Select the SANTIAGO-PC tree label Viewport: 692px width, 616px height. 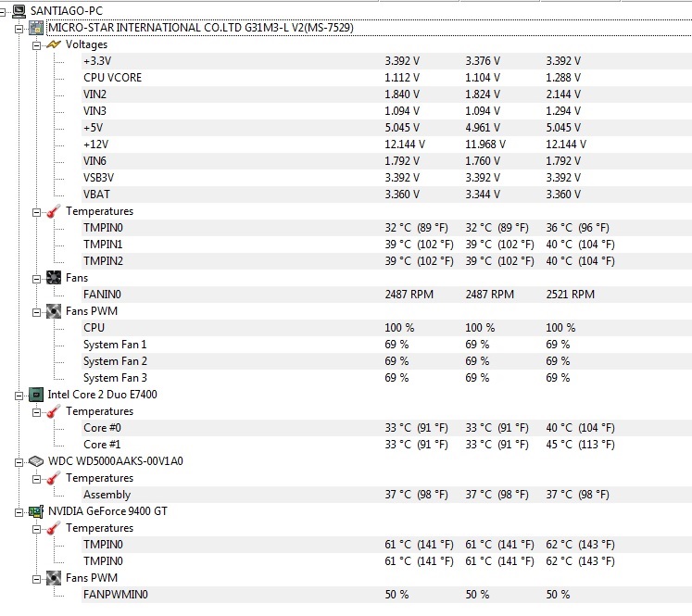point(67,11)
